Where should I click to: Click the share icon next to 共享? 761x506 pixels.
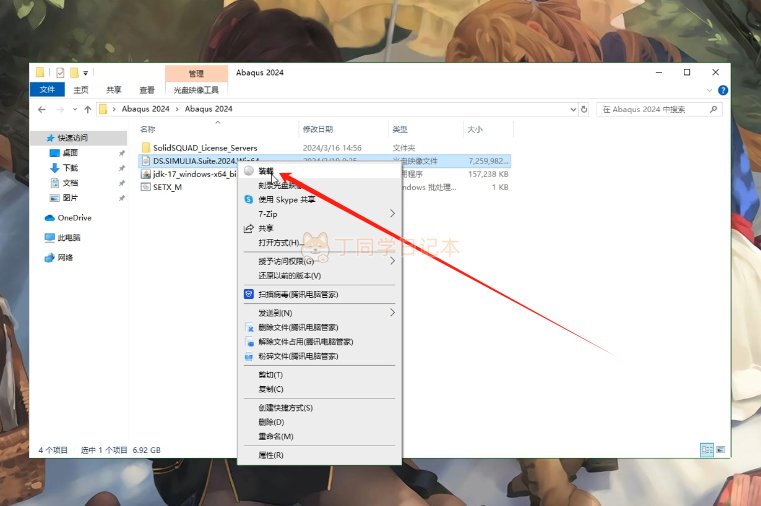click(248, 228)
